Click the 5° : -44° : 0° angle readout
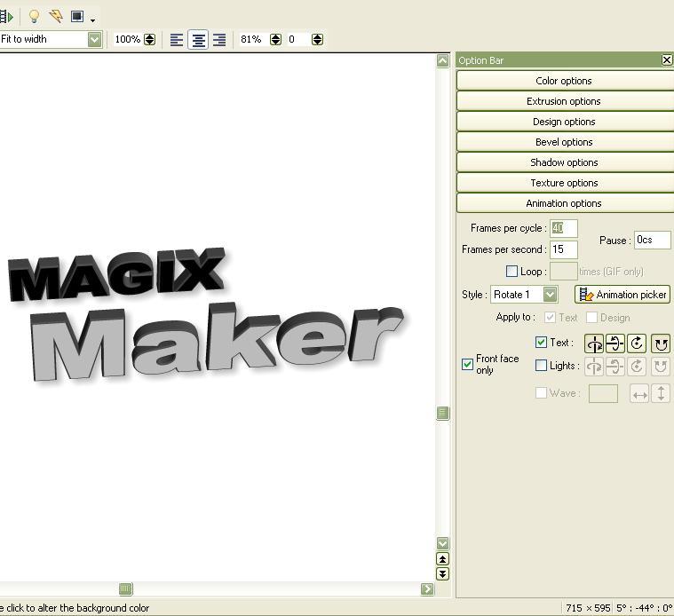This screenshot has height=616, width=674. coord(644,608)
